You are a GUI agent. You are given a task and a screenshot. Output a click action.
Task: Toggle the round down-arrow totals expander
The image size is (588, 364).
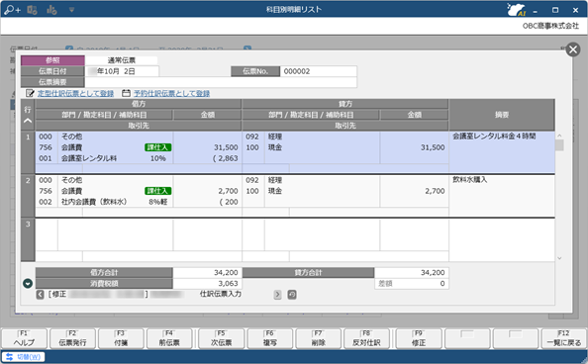(x=28, y=284)
